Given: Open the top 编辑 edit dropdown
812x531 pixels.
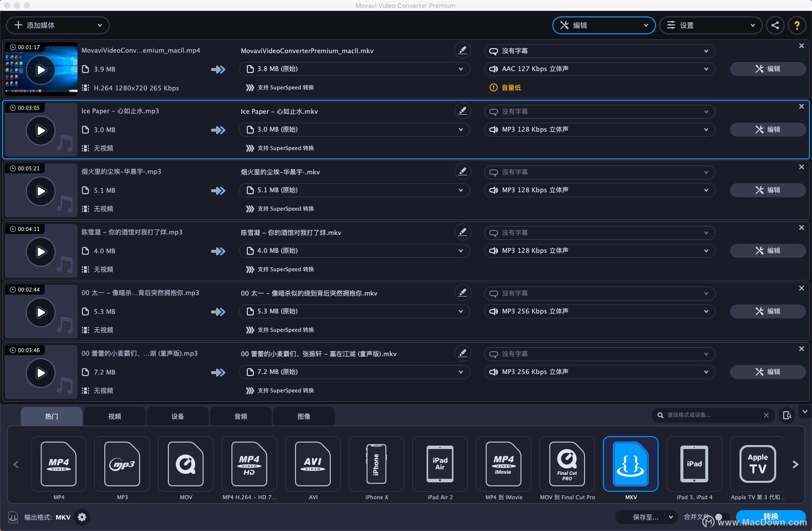Looking at the screenshot, I should [x=604, y=25].
